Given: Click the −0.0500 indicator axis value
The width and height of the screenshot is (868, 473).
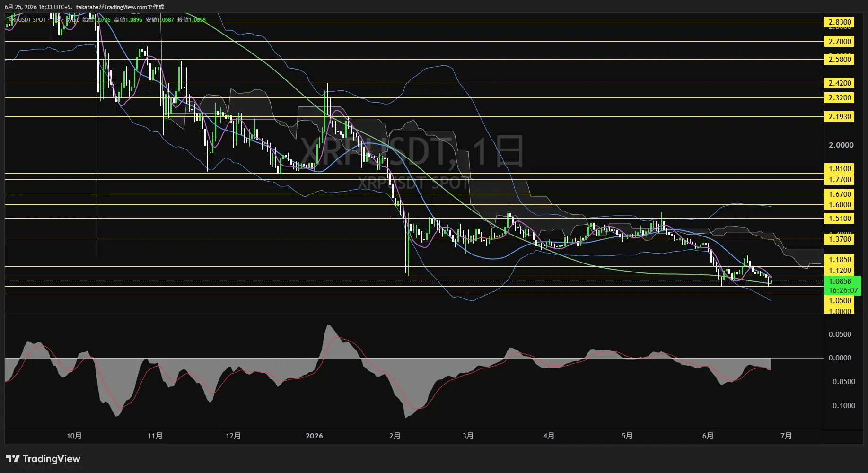Looking at the screenshot, I should point(842,382).
